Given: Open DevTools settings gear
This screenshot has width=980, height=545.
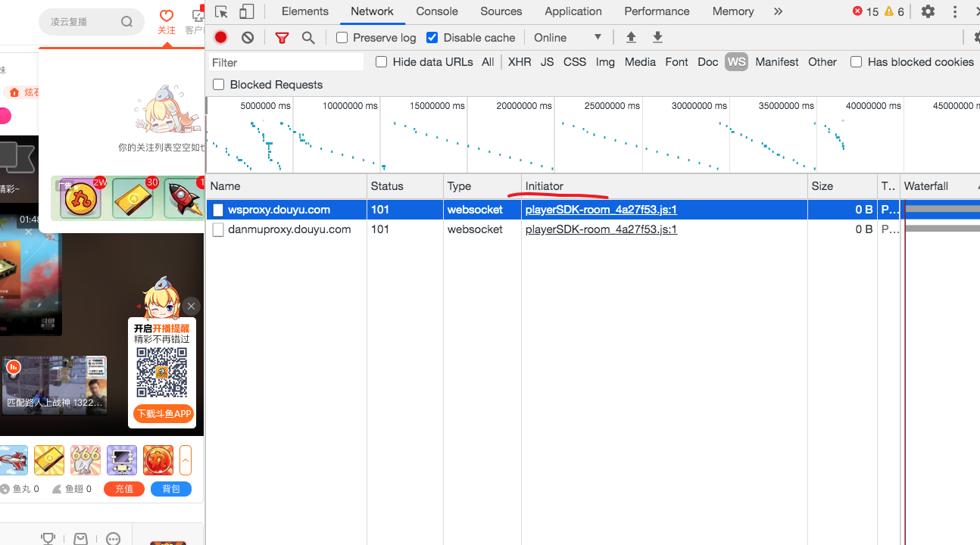Looking at the screenshot, I should click(x=928, y=11).
